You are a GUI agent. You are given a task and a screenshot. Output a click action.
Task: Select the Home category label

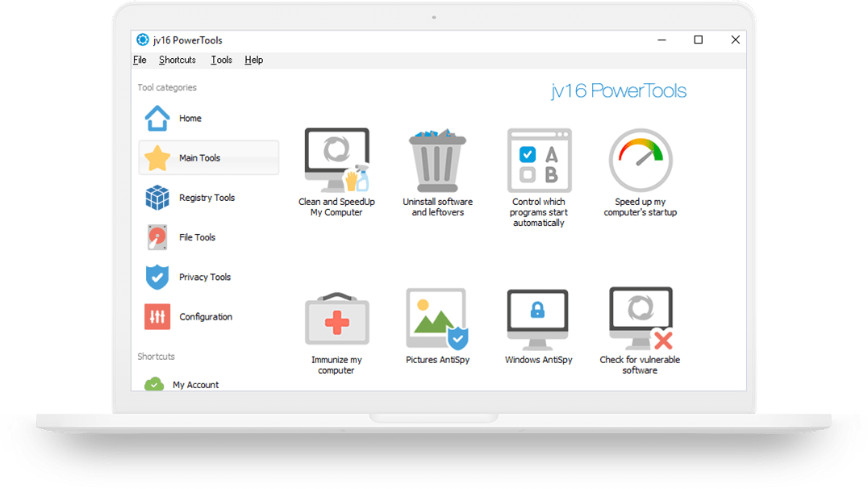pyautogui.click(x=190, y=119)
